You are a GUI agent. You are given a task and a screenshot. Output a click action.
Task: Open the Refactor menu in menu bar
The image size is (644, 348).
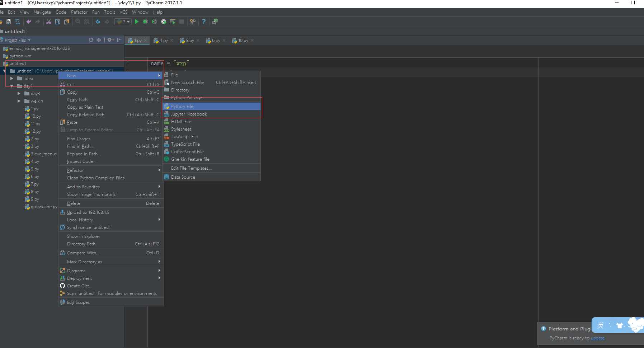(x=79, y=12)
